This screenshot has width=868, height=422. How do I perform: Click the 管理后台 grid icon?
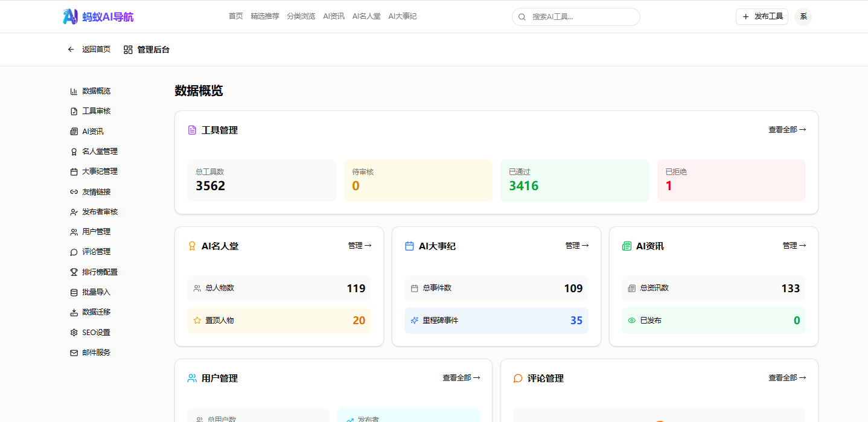[128, 50]
